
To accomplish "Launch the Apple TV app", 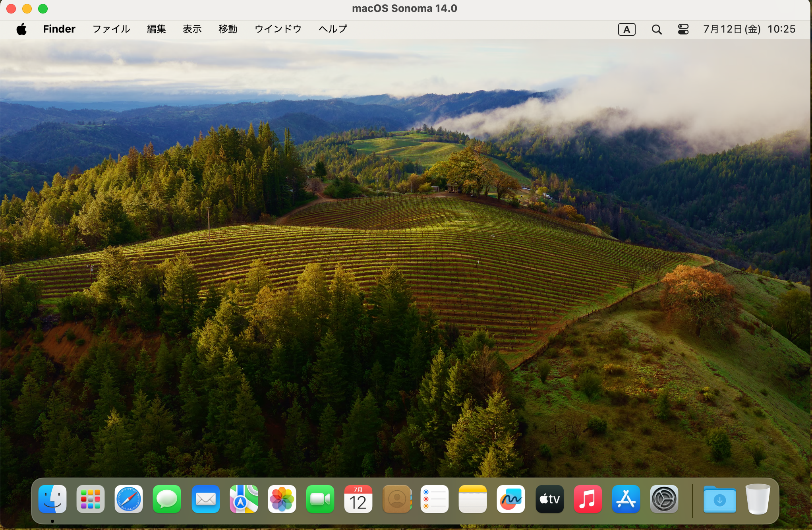I will coord(549,499).
